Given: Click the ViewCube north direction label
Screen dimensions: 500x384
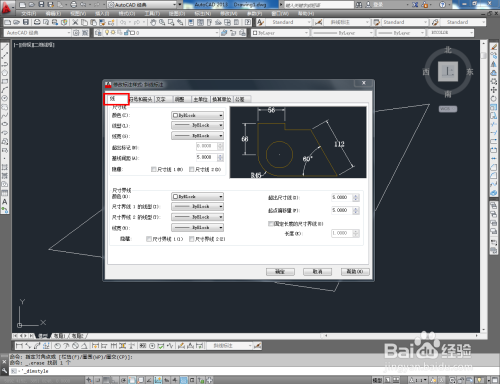Looking at the screenshot, I should pos(448,50).
